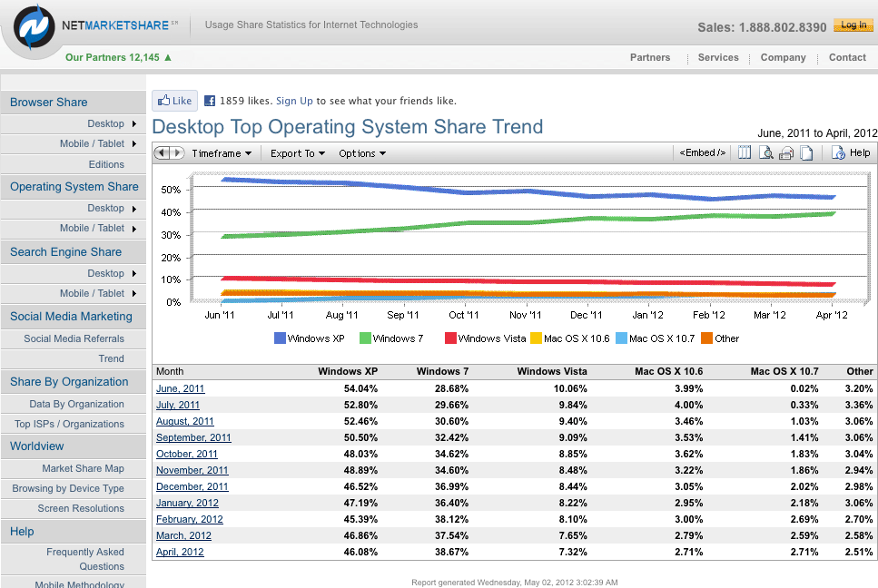Viewport: 878px width, 588px height.
Task: Click the Windows Vista red legend swatch
Action: click(x=450, y=338)
